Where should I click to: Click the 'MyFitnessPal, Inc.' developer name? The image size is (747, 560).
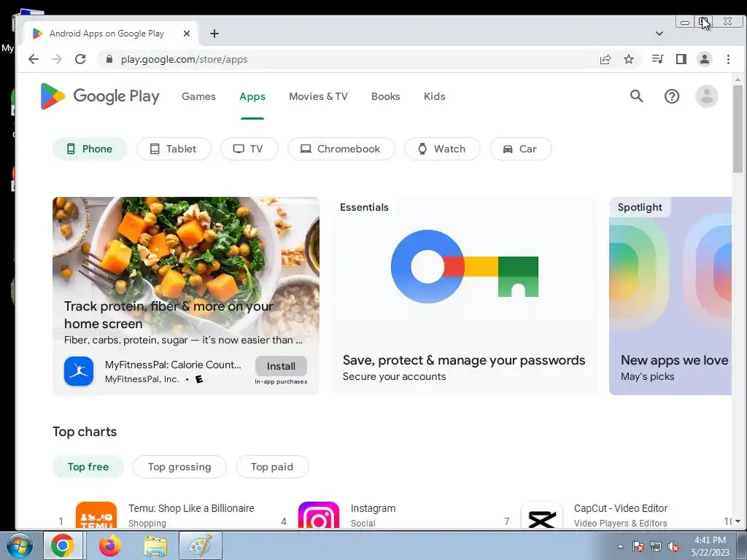point(142,379)
